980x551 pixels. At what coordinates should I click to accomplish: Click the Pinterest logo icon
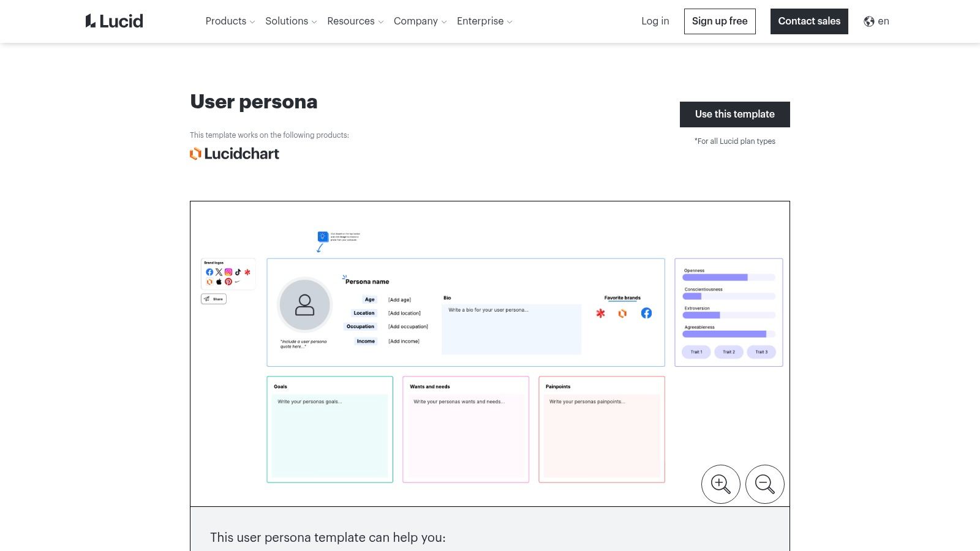click(228, 282)
